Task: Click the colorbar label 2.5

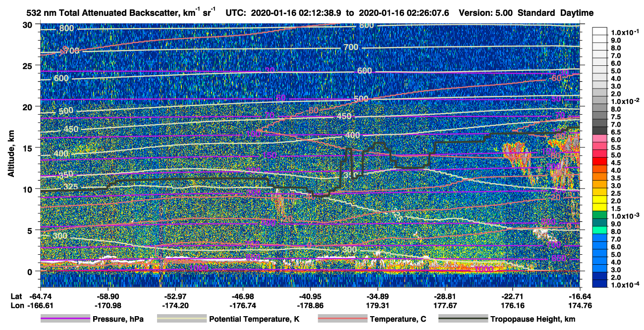Action: (615, 193)
